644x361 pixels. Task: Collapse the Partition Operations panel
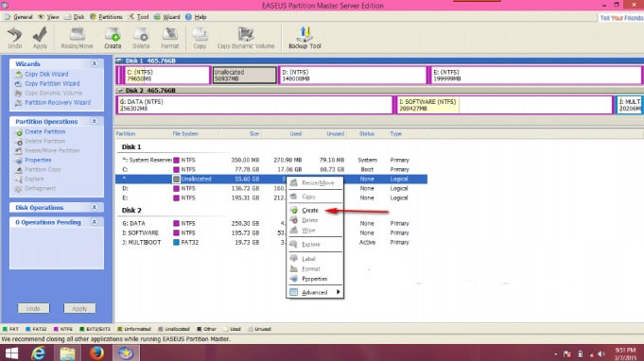pos(94,121)
